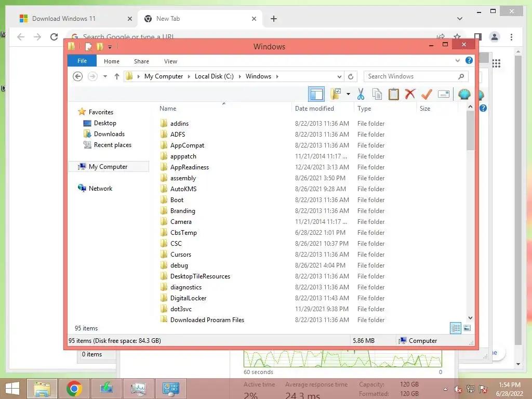Open Google apps grid icon
Image resolution: width=532 pixels, height=399 pixels.
tap(496, 63)
